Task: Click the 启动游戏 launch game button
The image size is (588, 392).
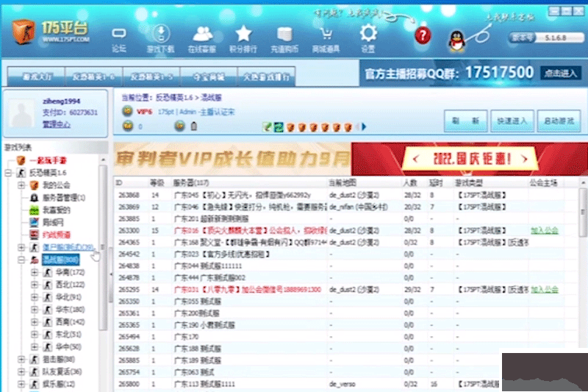Action: coord(559,121)
